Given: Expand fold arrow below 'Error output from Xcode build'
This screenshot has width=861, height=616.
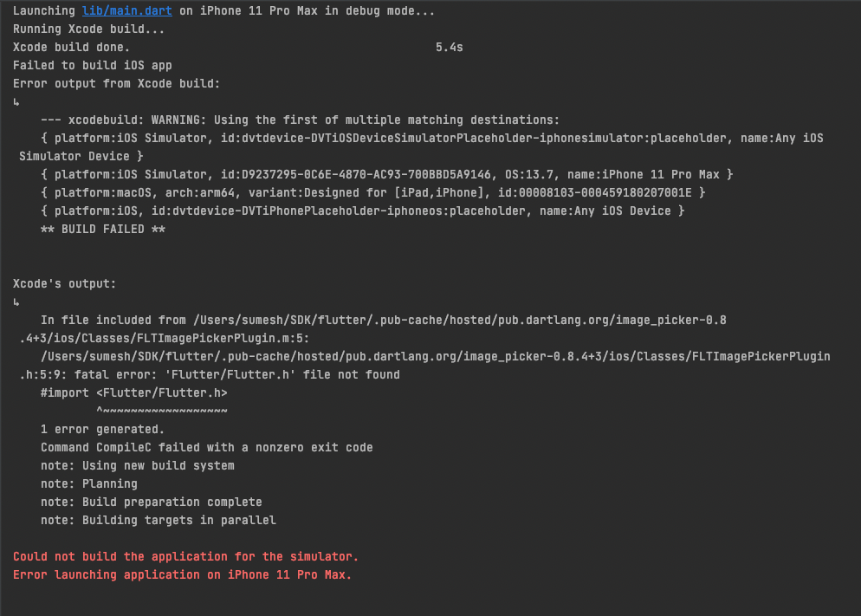Looking at the screenshot, I should click(16, 102).
